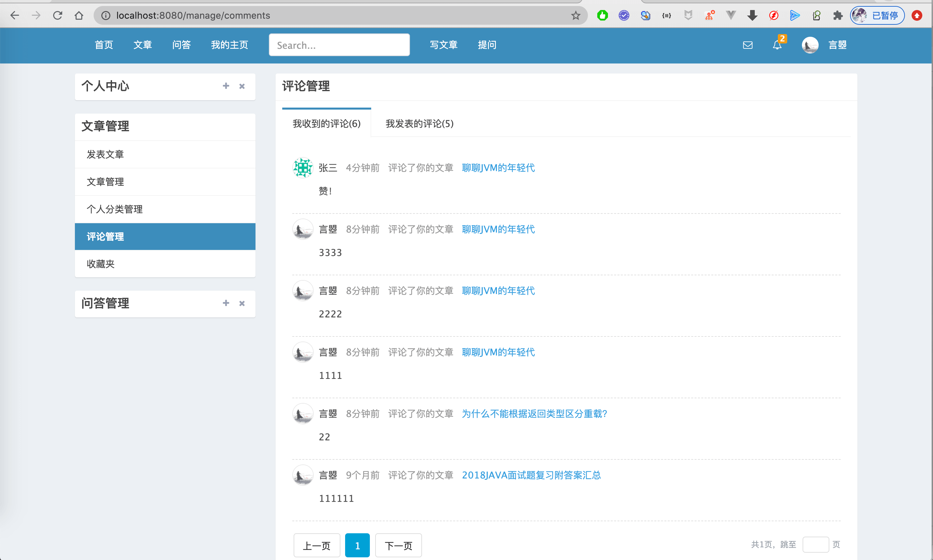Expand the 个人中心 panel with plus icon

[226, 86]
